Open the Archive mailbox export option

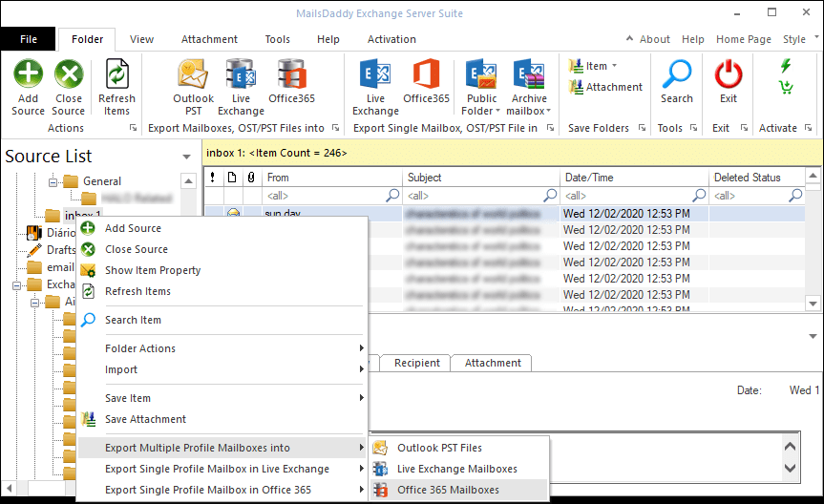pos(529,87)
